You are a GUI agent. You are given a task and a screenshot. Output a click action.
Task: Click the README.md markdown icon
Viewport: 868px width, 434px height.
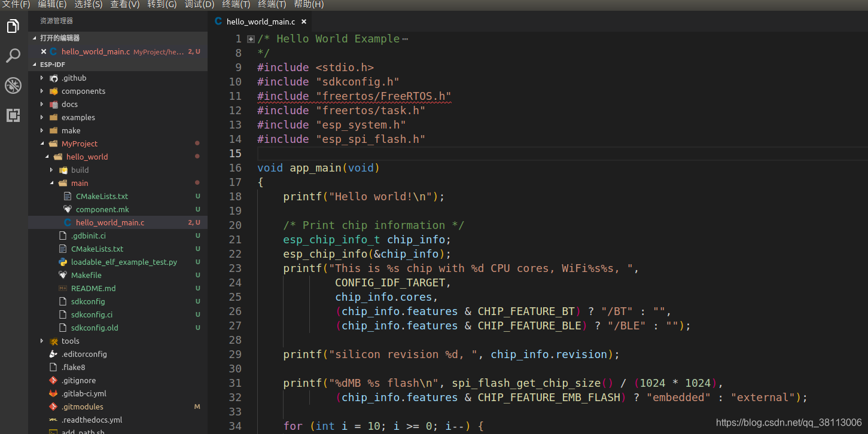tap(63, 289)
